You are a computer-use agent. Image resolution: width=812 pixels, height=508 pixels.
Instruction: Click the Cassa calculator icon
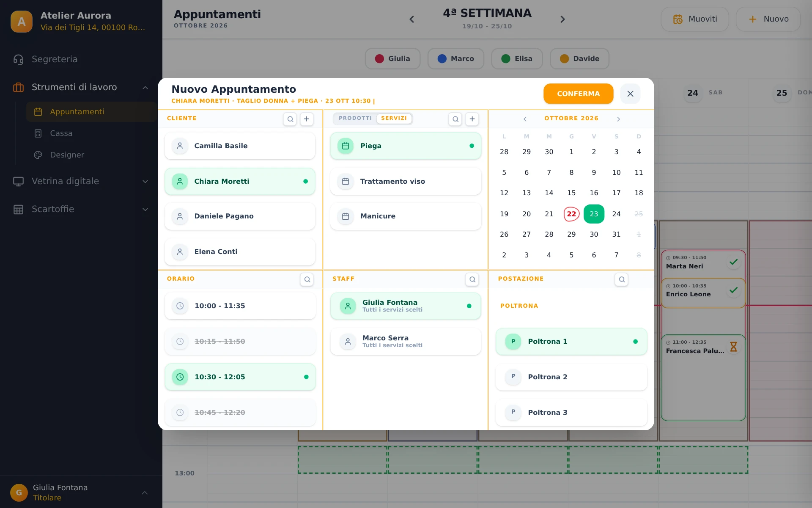click(x=38, y=133)
